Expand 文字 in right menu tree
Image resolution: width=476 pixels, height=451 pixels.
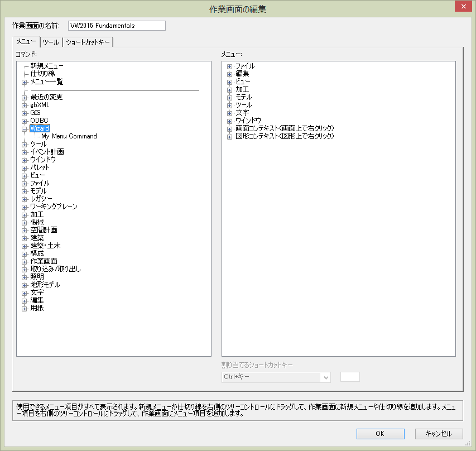(x=229, y=113)
